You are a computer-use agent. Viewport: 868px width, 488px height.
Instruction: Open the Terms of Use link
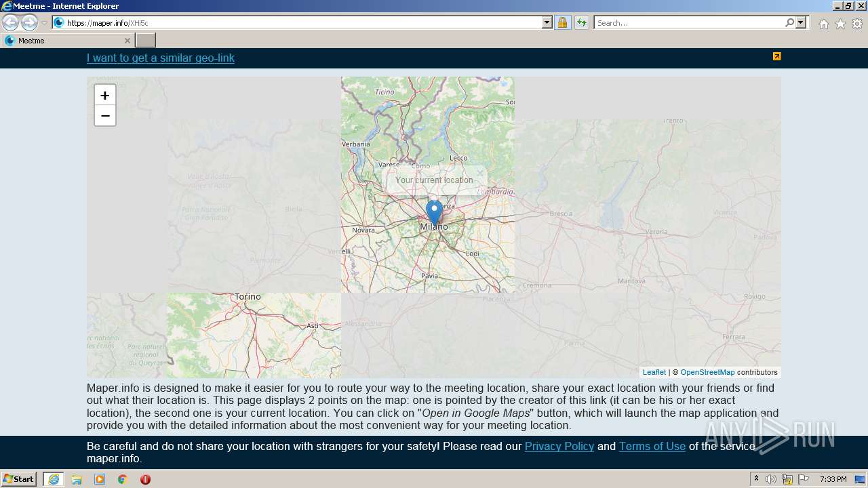click(x=652, y=446)
